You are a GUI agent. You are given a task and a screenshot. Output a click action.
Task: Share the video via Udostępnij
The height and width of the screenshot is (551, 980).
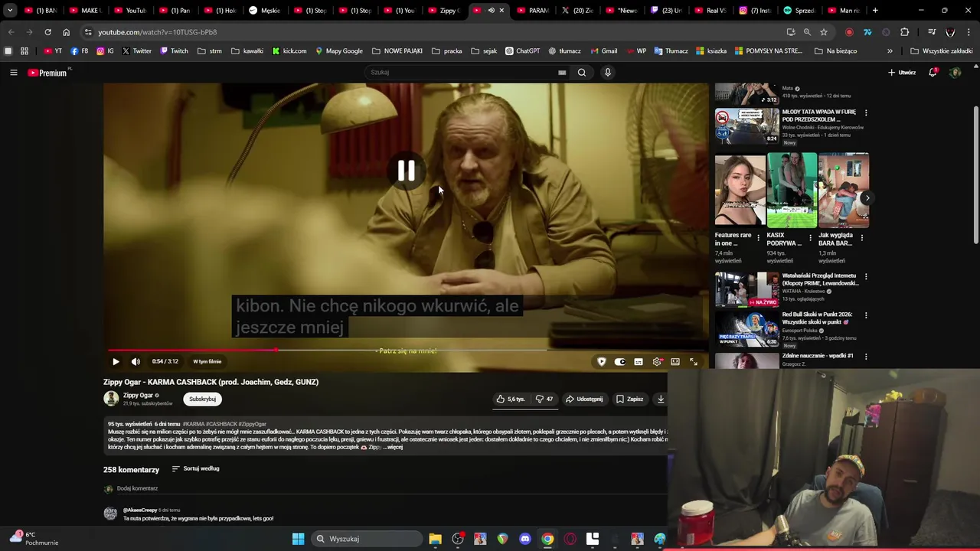click(584, 399)
